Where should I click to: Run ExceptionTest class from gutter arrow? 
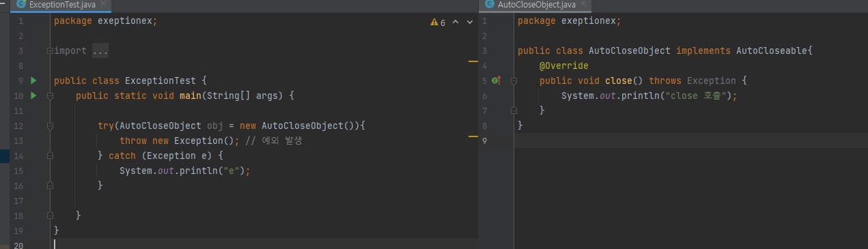(x=33, y=80)
